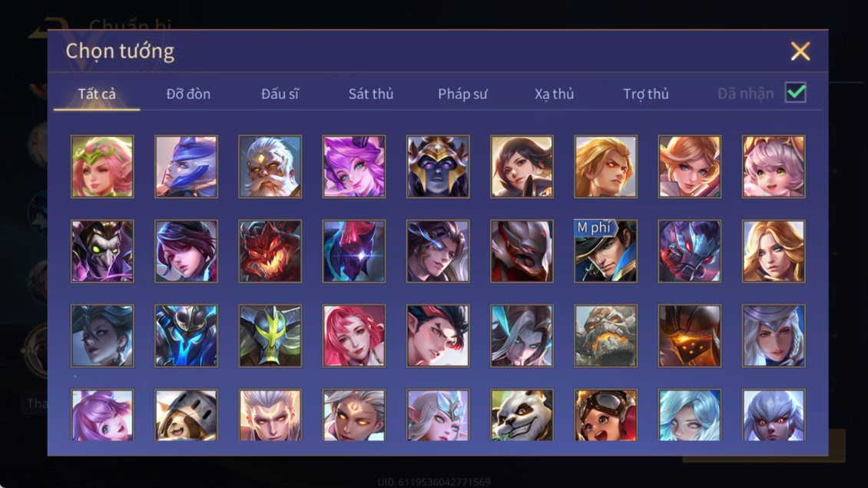Open the Sát thủ tab
868x488 pixels.
click(x=371, y=95)
